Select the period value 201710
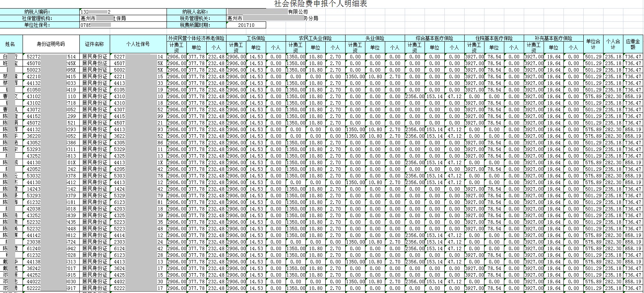 pos(246,25)
